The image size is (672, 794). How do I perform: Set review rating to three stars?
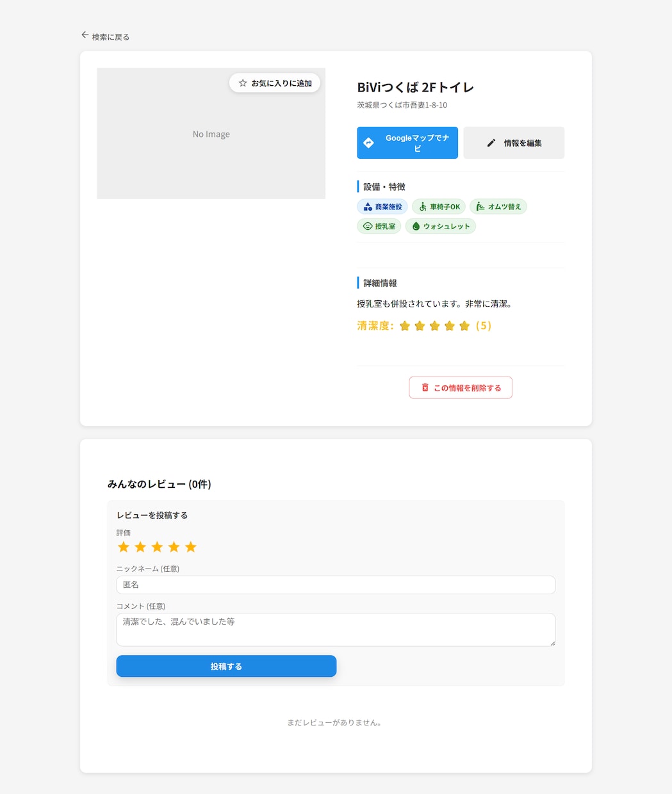tap(157, 547)
